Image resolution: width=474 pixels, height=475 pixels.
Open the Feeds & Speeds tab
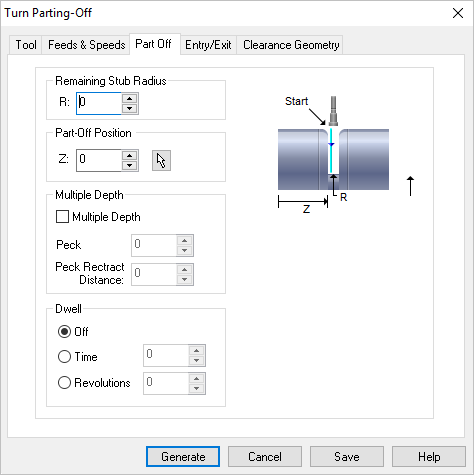(x=86, y=45)
